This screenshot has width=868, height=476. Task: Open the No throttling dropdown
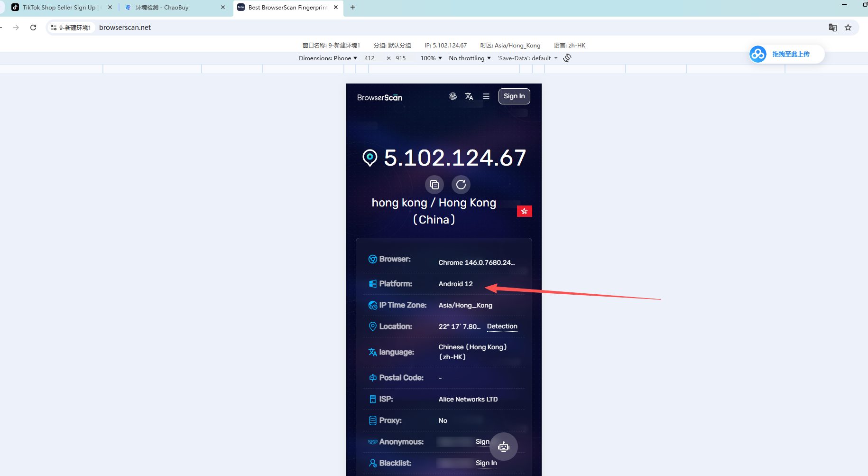470,58
